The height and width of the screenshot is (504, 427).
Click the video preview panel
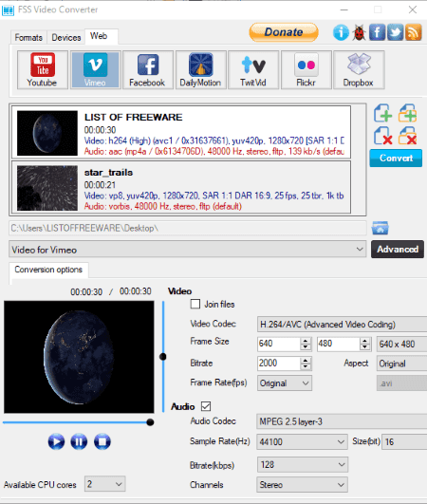coord(79,357)
